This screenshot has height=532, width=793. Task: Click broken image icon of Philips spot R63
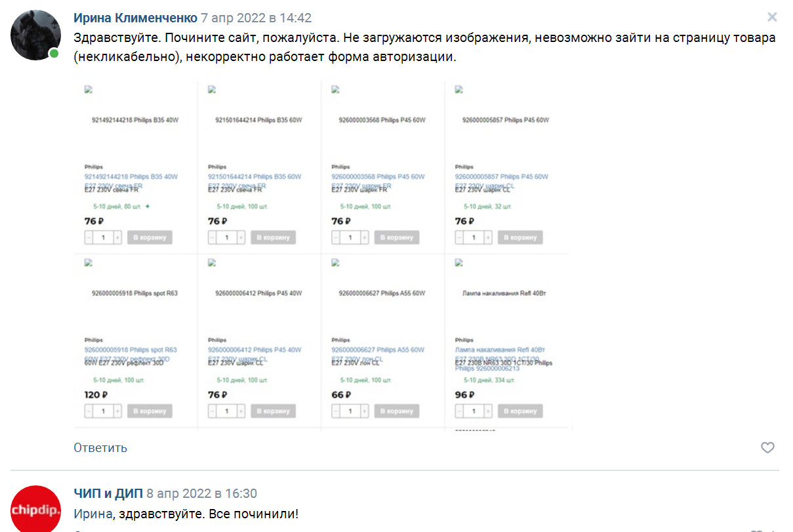coord(89,263)
